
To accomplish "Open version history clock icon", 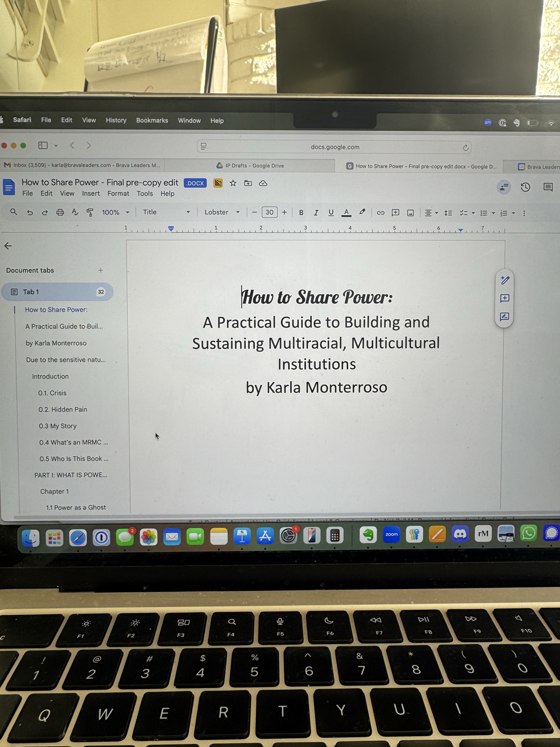I will (525, 187).
